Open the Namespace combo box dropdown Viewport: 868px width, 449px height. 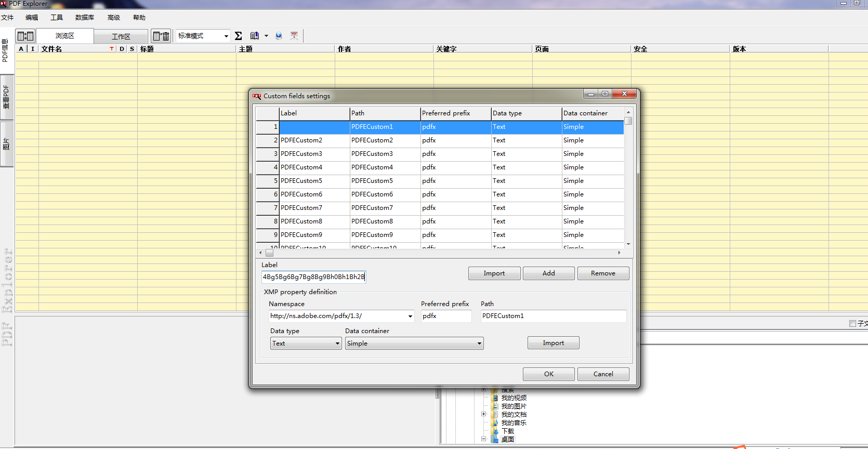(410, 316)
